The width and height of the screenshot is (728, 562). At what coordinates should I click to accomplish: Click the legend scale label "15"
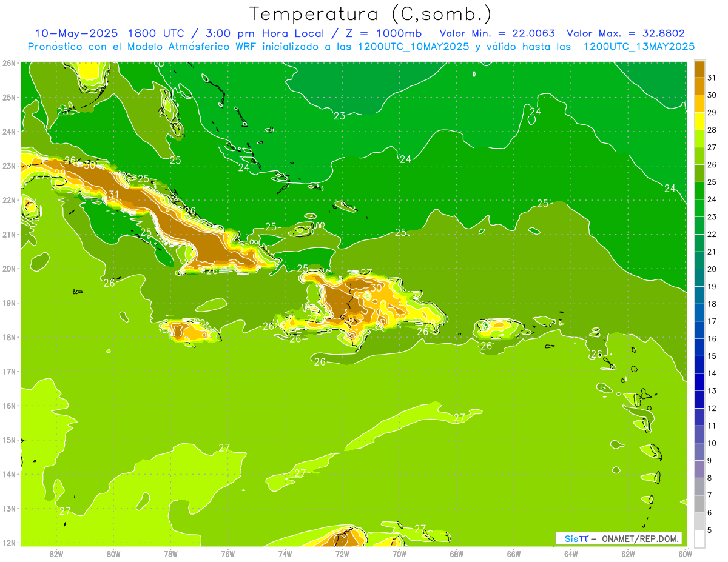tap(712, 356)
